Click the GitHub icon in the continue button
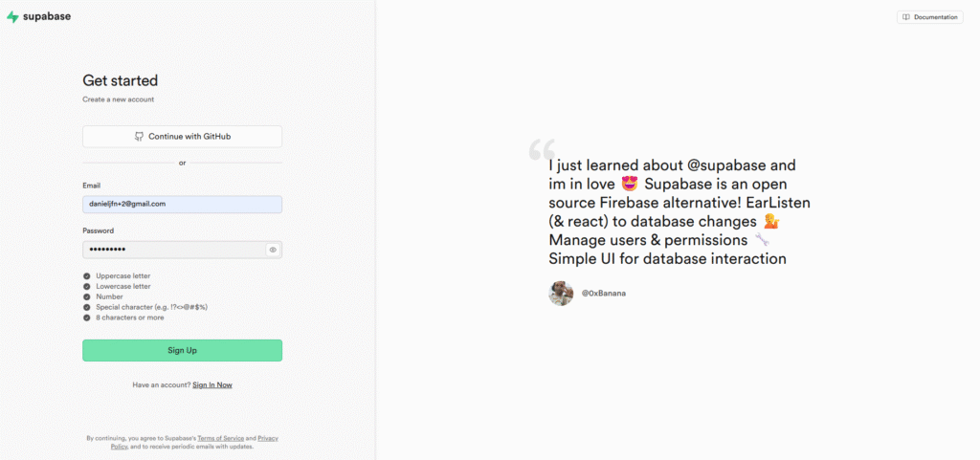Screen dimensions: 980x460 pyautogui.click(x=139, y=137)
